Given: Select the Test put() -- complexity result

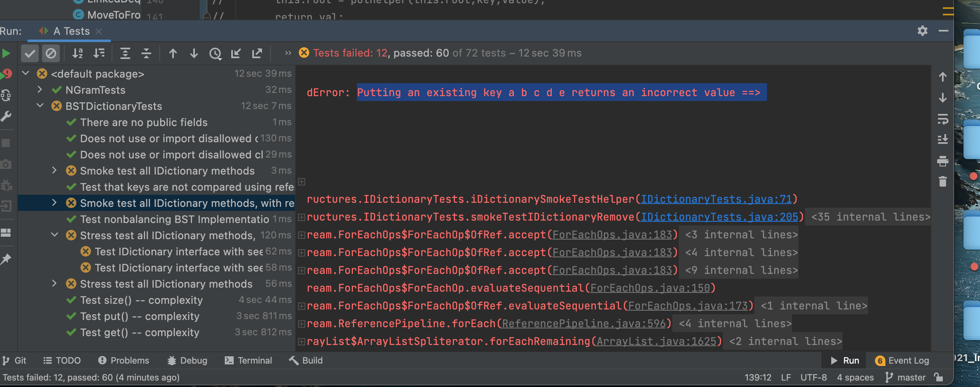Looking at the screenshot, I should click(x=139, y=316).
